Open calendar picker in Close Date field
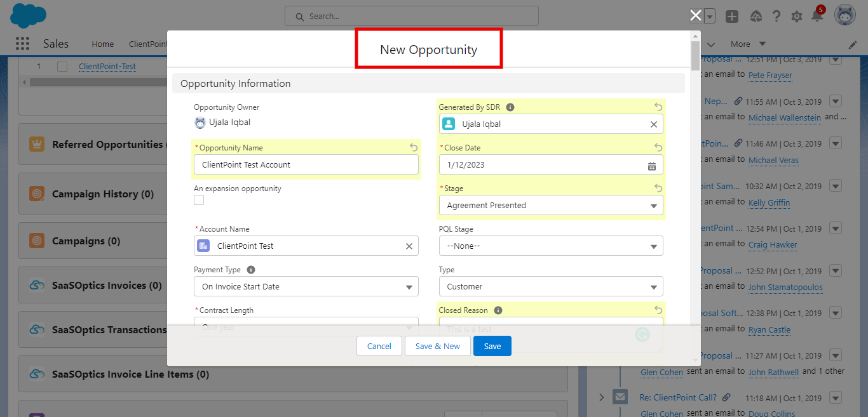Image resolution: width=868 pixels, height=417 pixels. pyautogui.click(x=651, y=165)
